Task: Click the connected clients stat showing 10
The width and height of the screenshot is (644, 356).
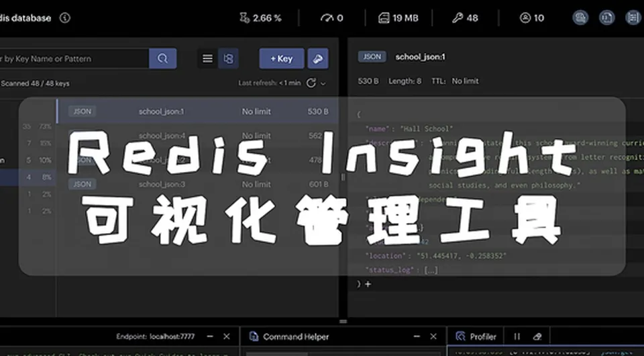Action: (x=532, y=18)
